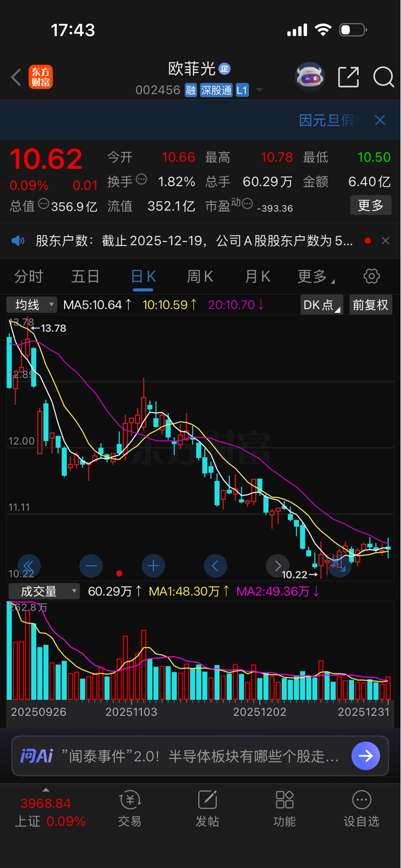Tap the magenta 20:10.70 MA value
401x868 pixels.
coord(236,304)
